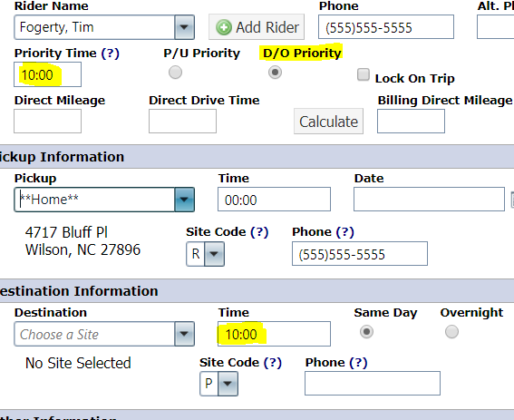Choose the Overnight radio option
The image size is (514, 420).
point(451,332)
